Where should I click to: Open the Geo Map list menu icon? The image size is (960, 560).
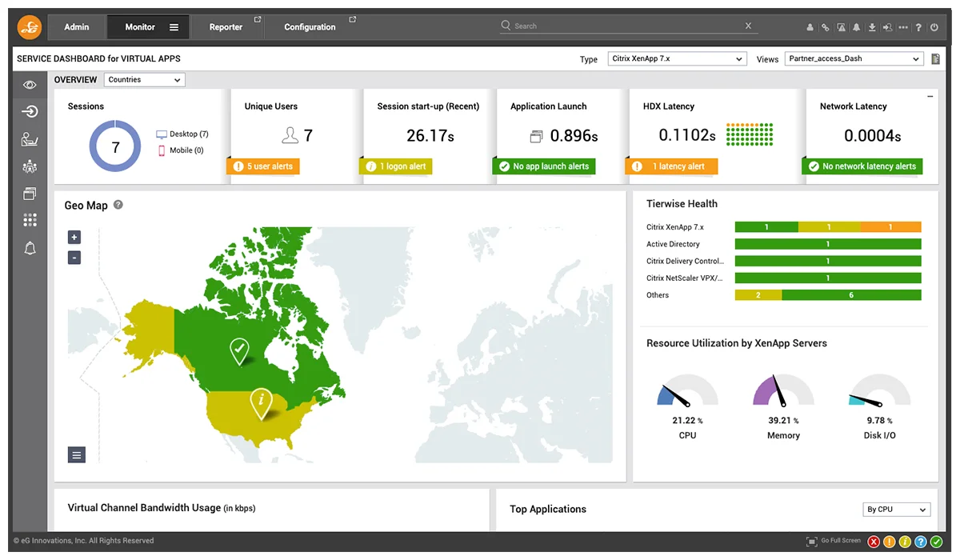point(77,455)
